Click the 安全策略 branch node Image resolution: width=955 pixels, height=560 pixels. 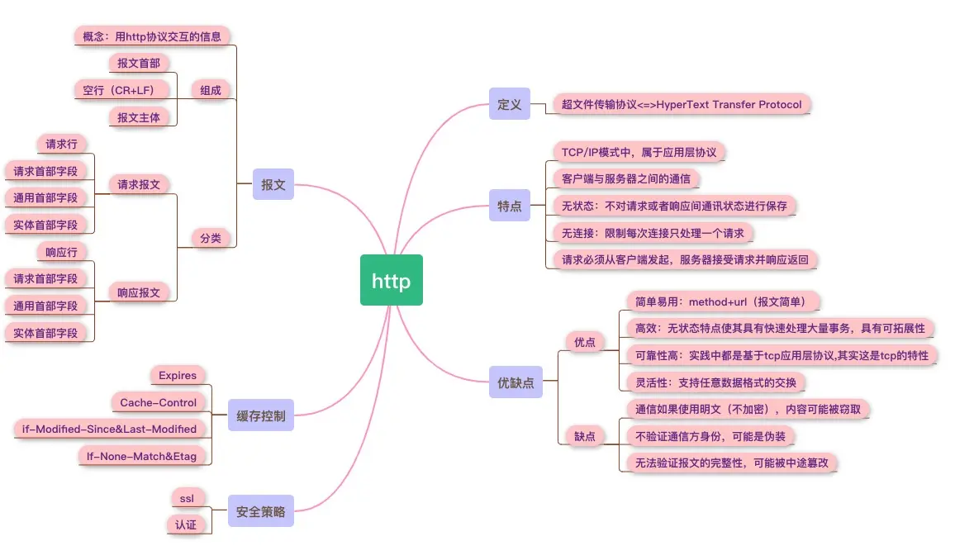(x=260, y=511)
